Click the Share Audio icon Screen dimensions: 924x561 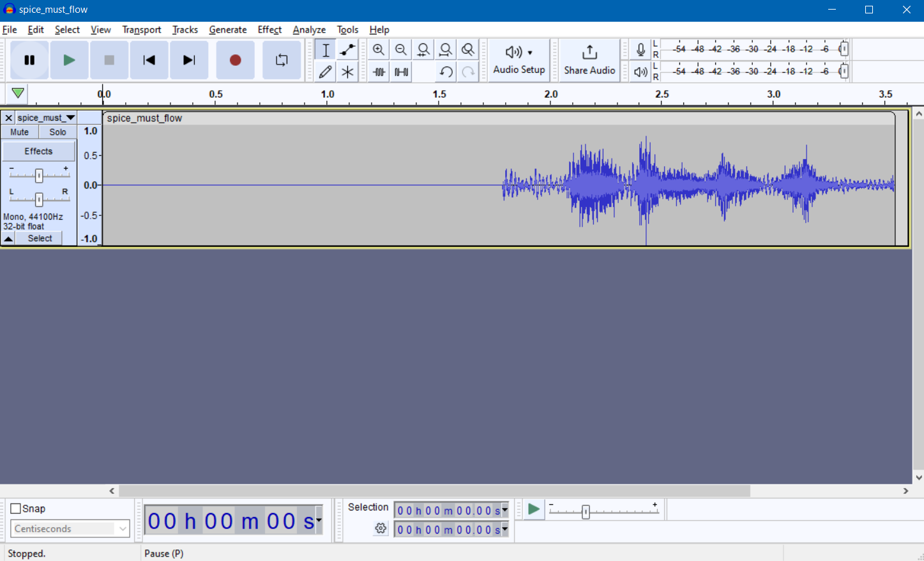(589, 52)
